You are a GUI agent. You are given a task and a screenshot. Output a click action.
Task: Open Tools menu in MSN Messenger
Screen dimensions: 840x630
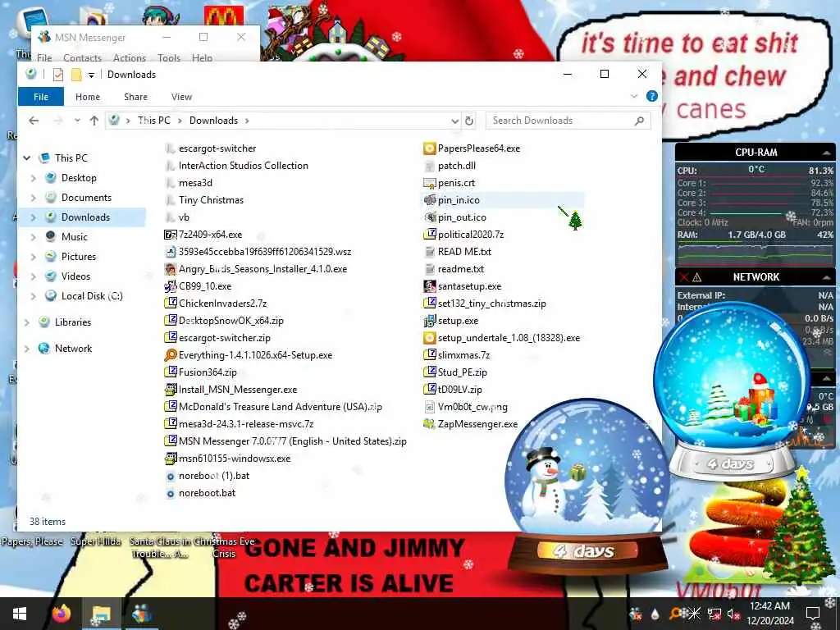click(x=169, y=57)
